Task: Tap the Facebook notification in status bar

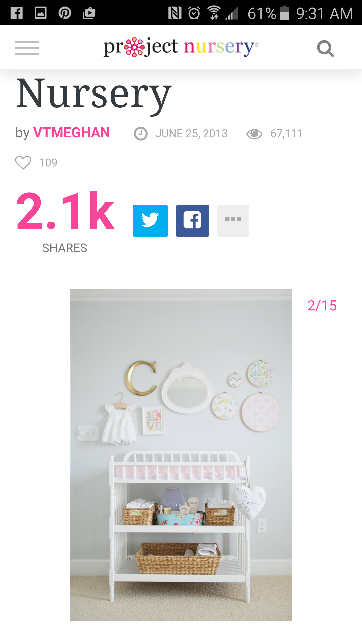Action: [17, 13]
